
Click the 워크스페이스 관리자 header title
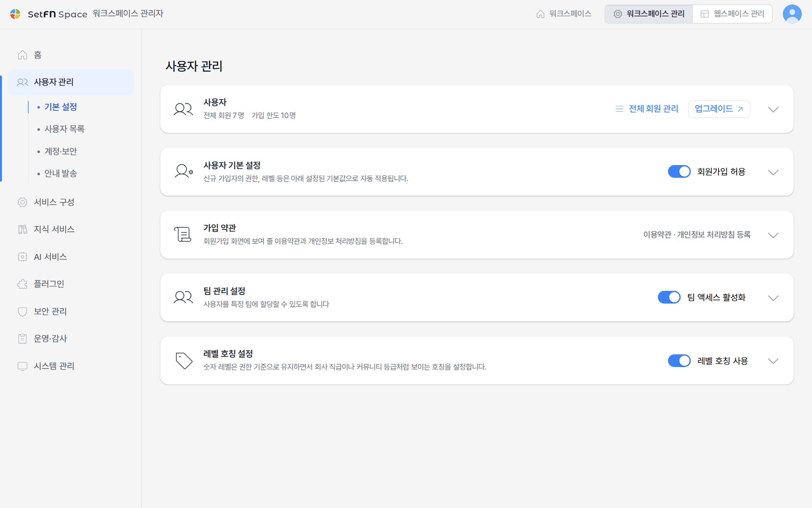pos(128,14)
